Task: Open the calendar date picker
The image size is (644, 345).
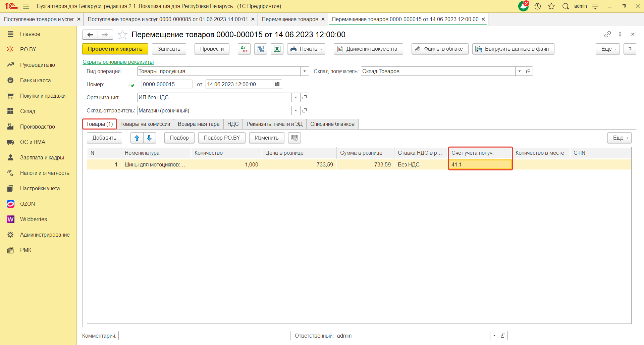Action: coord(277,84)
